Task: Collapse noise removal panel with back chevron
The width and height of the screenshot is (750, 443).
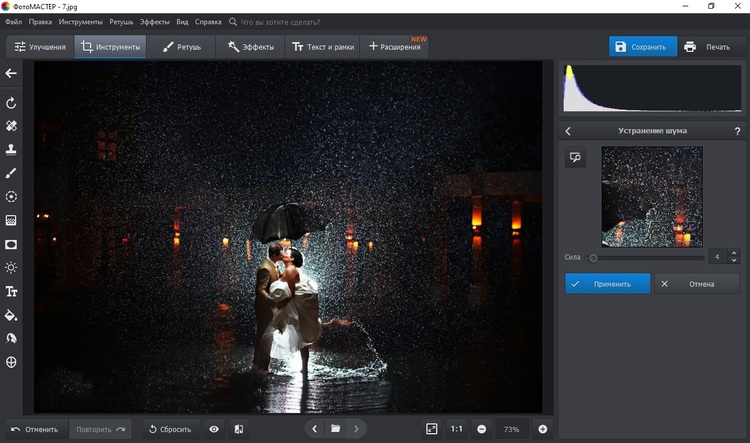Action: click(x=568, y=131)
